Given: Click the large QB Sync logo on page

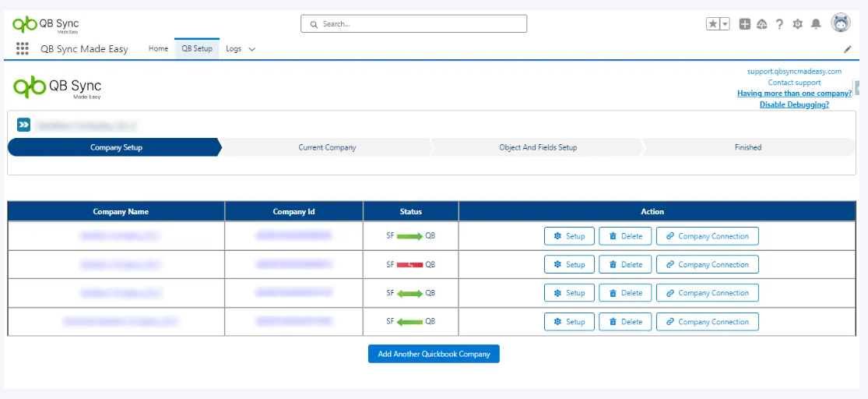Looking at the screenshot, I should pos(58,87).
